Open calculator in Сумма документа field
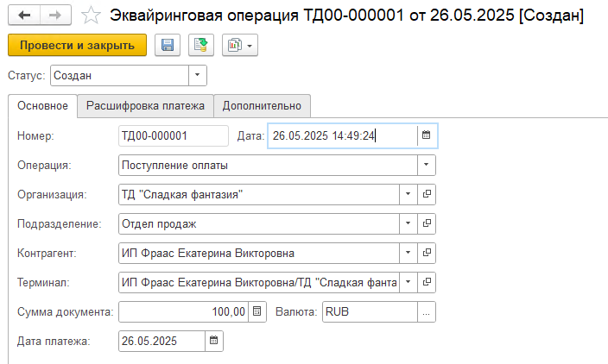This screenshot has width=608, height=364. tap(256, 311)
